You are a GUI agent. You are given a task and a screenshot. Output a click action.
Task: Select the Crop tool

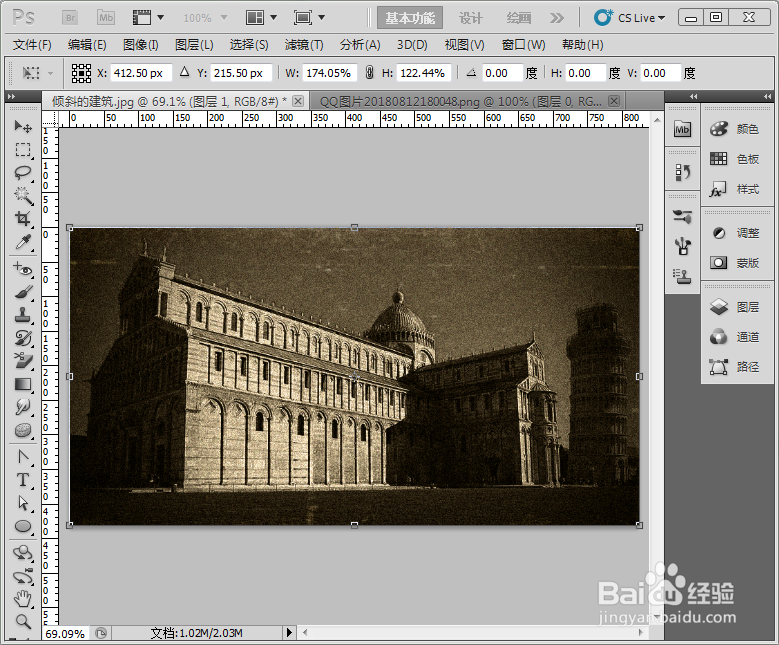pos(23,219)
